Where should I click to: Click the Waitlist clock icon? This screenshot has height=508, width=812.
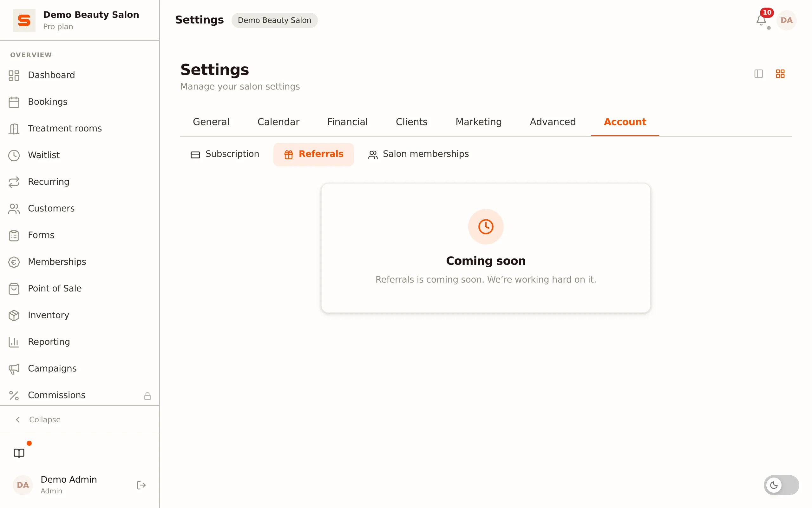(14, 155)
